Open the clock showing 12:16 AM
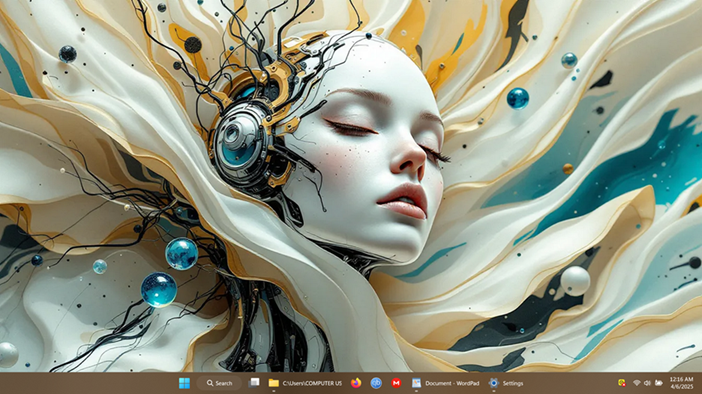This screenshot has width=702, height=394. pyautogui.click(x=681, y=379)
